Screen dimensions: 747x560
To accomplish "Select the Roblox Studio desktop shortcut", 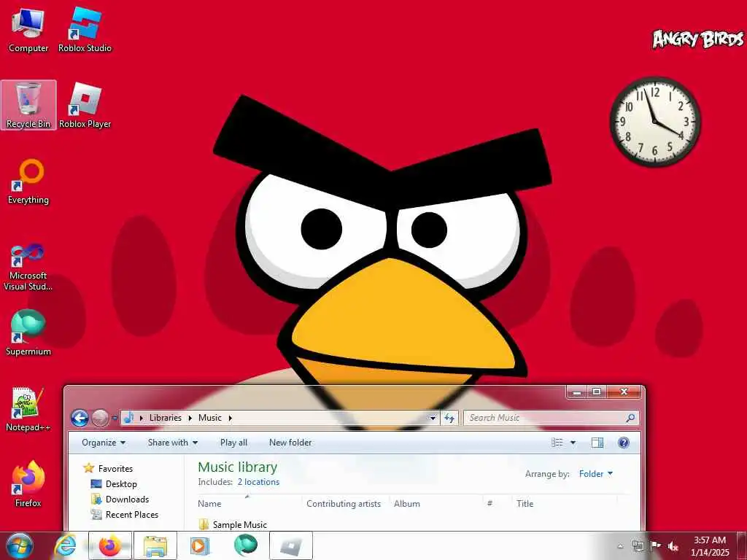I will click(x=85, y=31).
